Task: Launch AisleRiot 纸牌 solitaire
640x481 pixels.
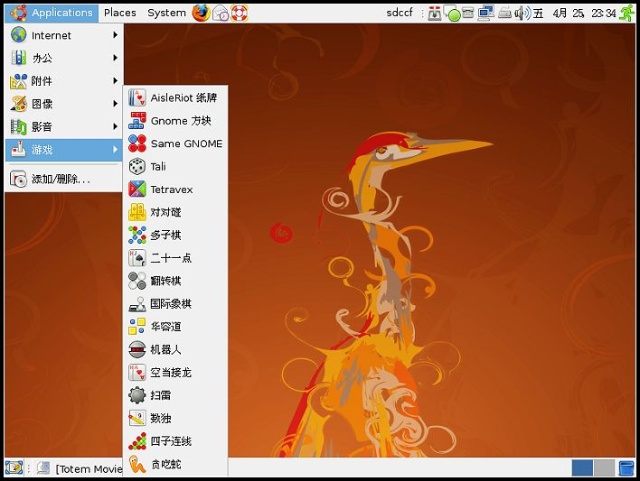Action: pyautogui.click(x=176, y=98)
